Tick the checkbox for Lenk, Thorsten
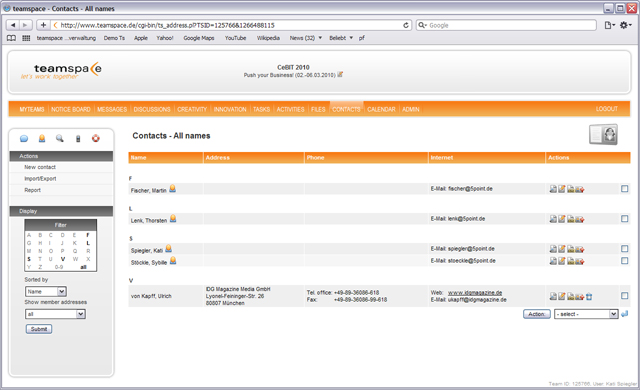This screenshot has width=640, height=390. (624, 219)
